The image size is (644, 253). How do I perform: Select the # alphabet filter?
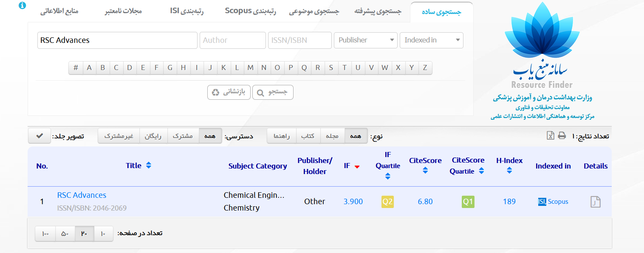click(x=76, y=67)
